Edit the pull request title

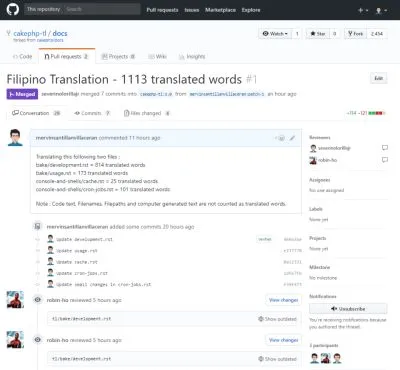click(x=379, y=78)
